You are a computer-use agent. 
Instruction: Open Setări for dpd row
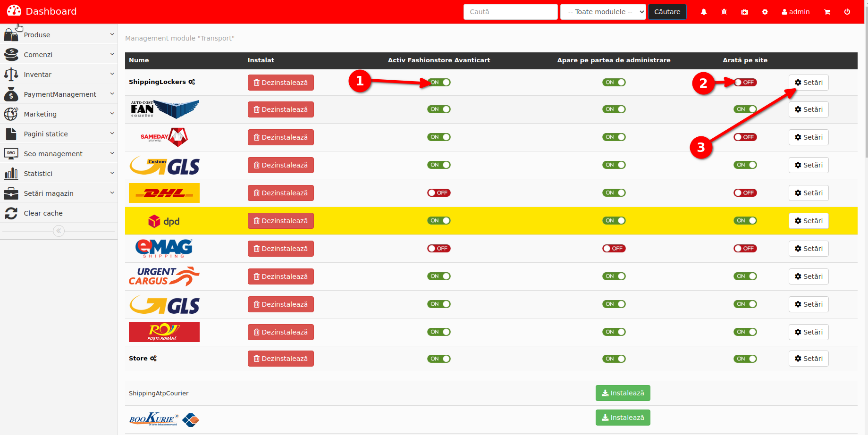pos(809,221)
